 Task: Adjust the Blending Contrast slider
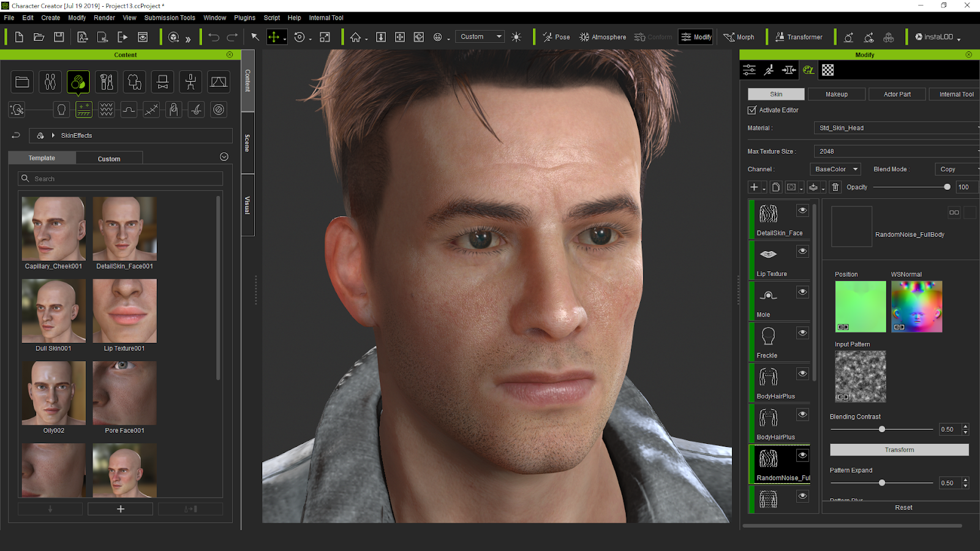pos(882,429)
